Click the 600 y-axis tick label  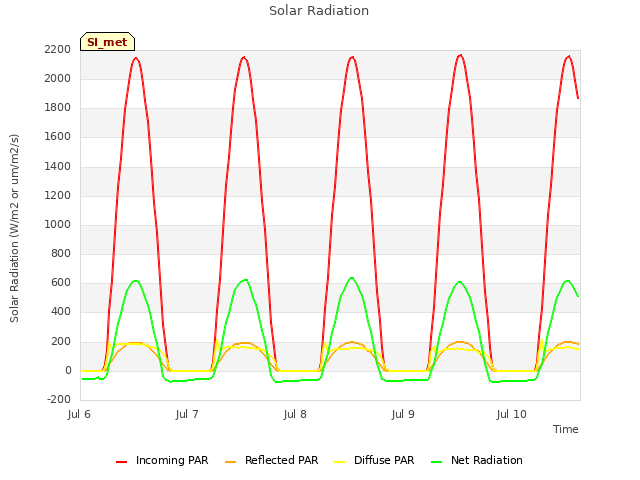61,283
